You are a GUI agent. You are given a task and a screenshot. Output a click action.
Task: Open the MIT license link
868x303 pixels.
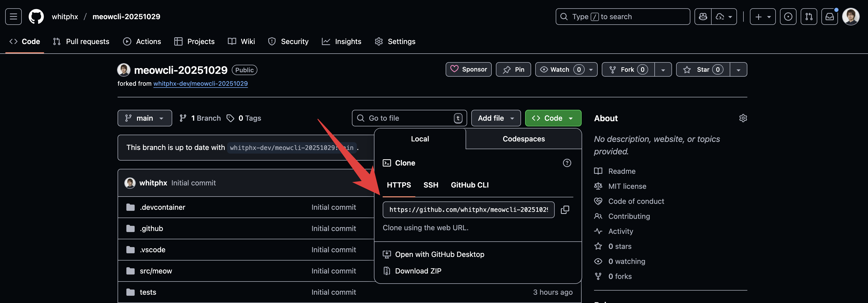[620, 186]
